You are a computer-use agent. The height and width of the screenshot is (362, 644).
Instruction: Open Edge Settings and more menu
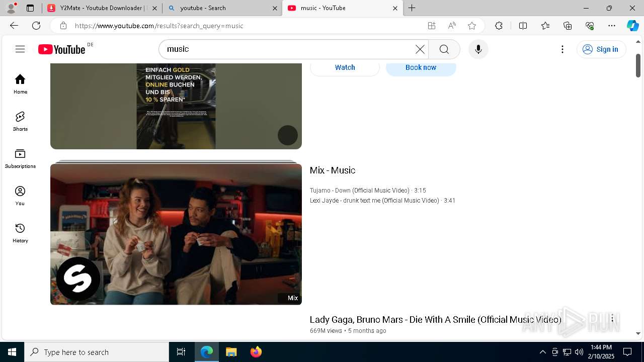point(612,26)
